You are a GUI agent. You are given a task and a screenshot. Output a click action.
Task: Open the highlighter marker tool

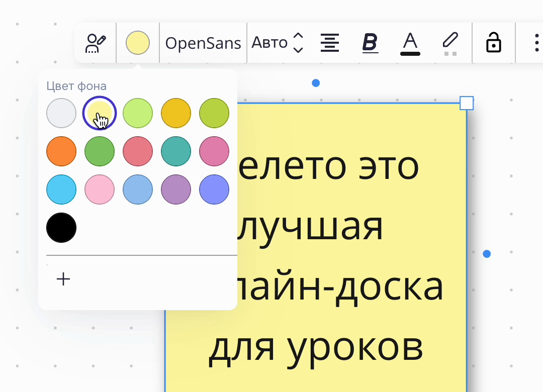point(450,44)
